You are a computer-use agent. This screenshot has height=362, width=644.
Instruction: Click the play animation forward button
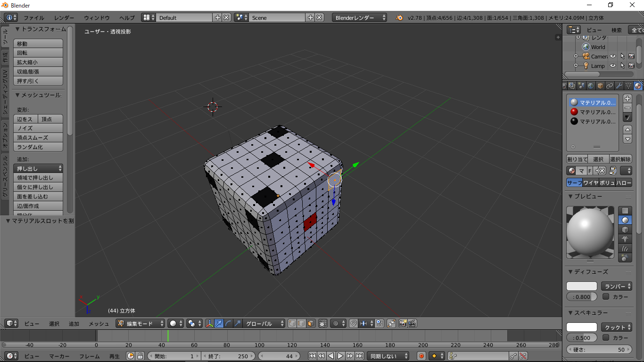pyautogui.click(x=340, y=356)
